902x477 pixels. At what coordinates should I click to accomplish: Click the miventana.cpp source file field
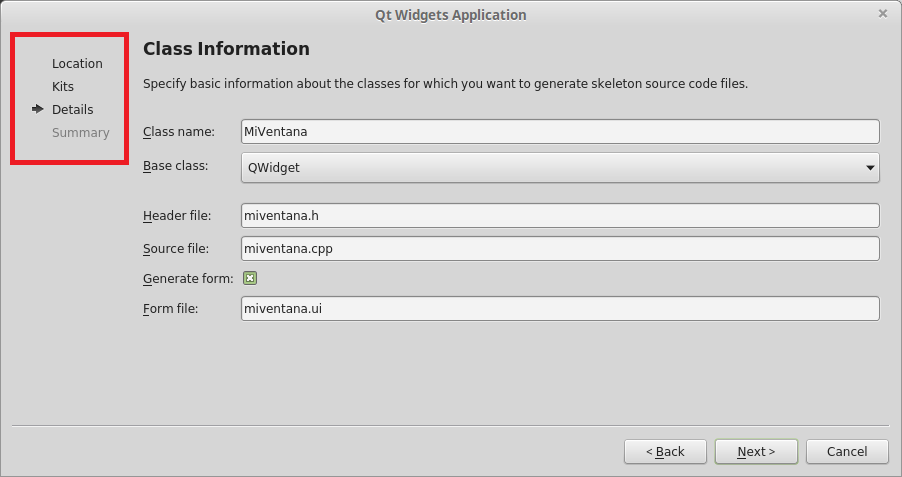(560, 249)
